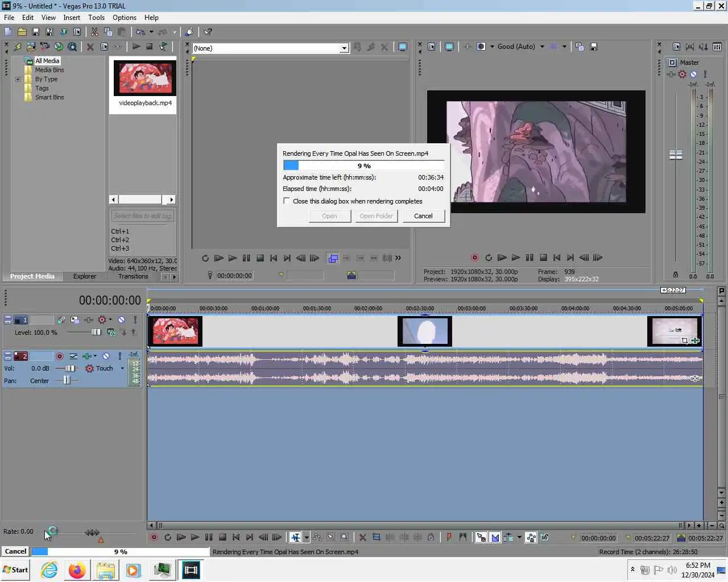Image resolution: width=728 pixels, height=582 pixels.
Task: Click the Delete X icon in timeline toolbar
Action: coord(362,537)
